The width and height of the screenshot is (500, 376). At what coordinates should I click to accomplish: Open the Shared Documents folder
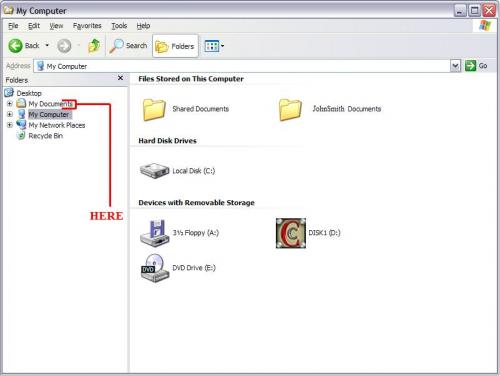tap(186, 109)
